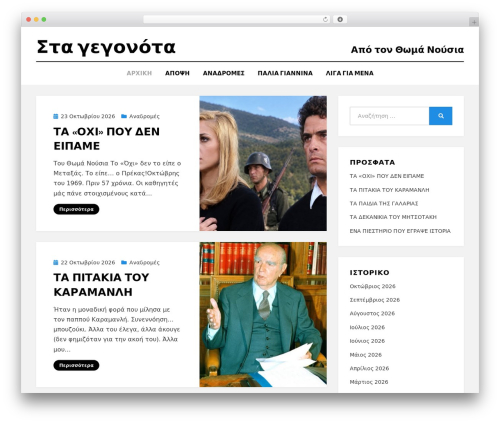Open the ΛΙΓΑ ΓΙΑ ΜΕΝΑ page

pyautogui.click(x=349, y=73)
